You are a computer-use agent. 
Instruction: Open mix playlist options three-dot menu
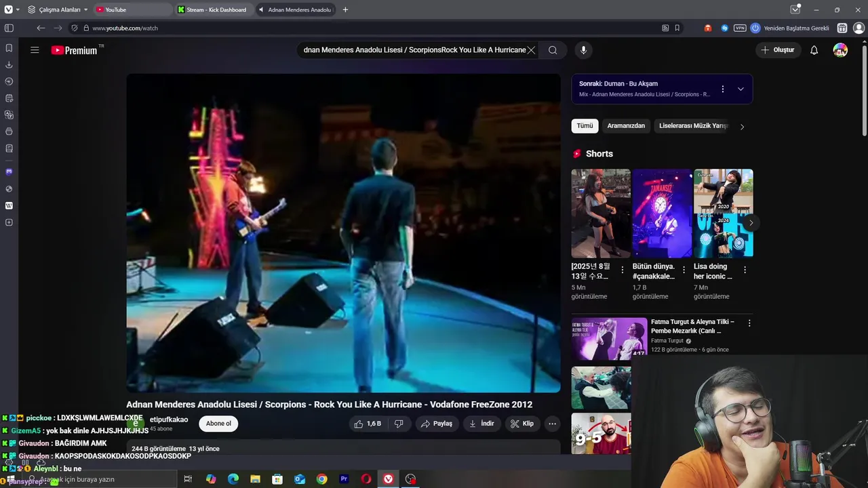(x=723, y=89)
